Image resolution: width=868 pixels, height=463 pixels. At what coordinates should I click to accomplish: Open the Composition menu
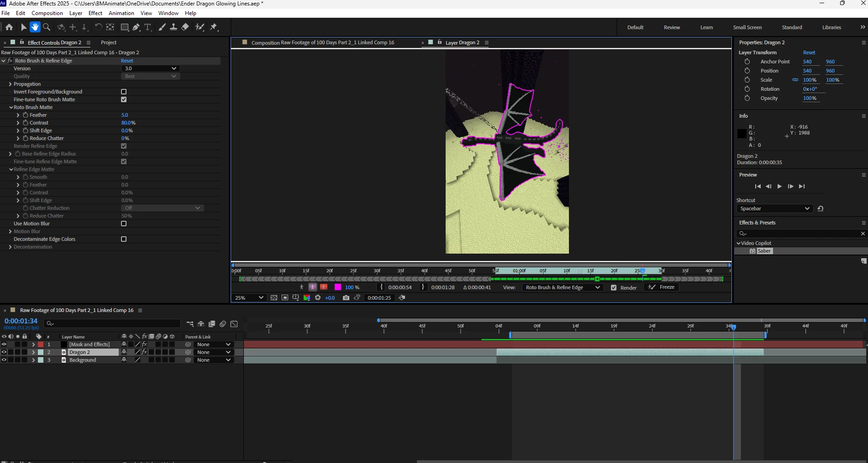tap(47, 13)
